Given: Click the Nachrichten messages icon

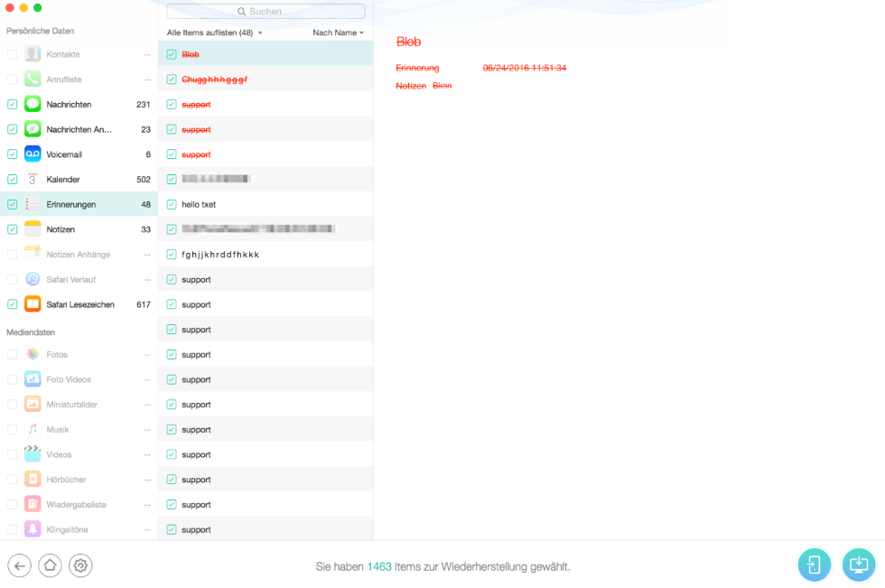Looking at the screenshot, I should point(33,104).
